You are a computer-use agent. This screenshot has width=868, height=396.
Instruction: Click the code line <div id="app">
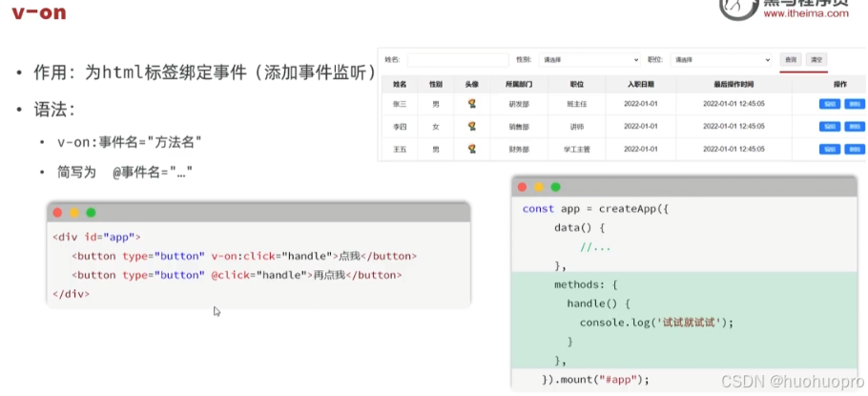(96, 237)
